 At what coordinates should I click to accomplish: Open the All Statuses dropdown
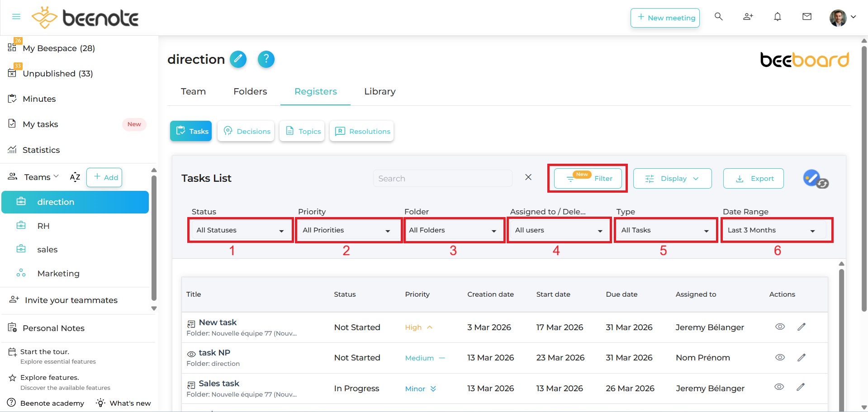pyautogui.click(x=240, y=230)
